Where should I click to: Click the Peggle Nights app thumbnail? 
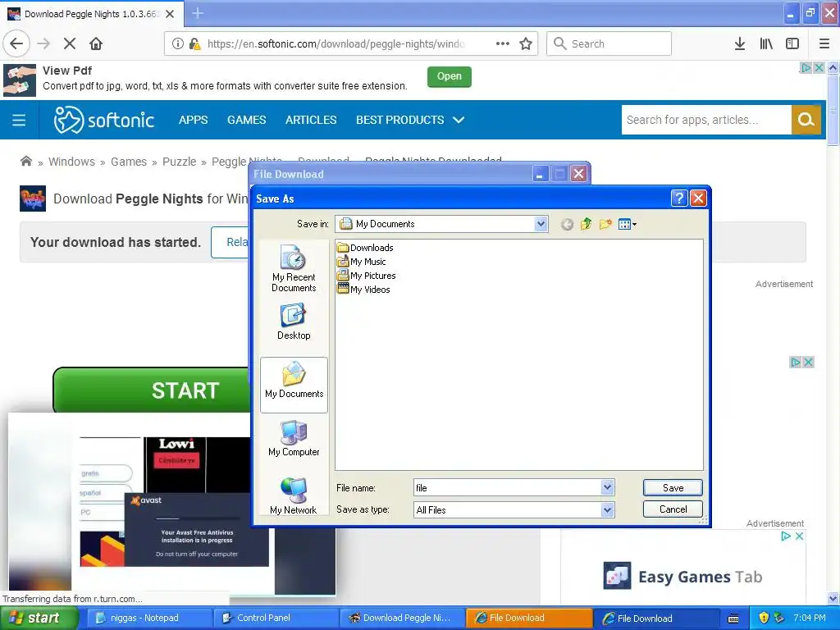(33, 199)
